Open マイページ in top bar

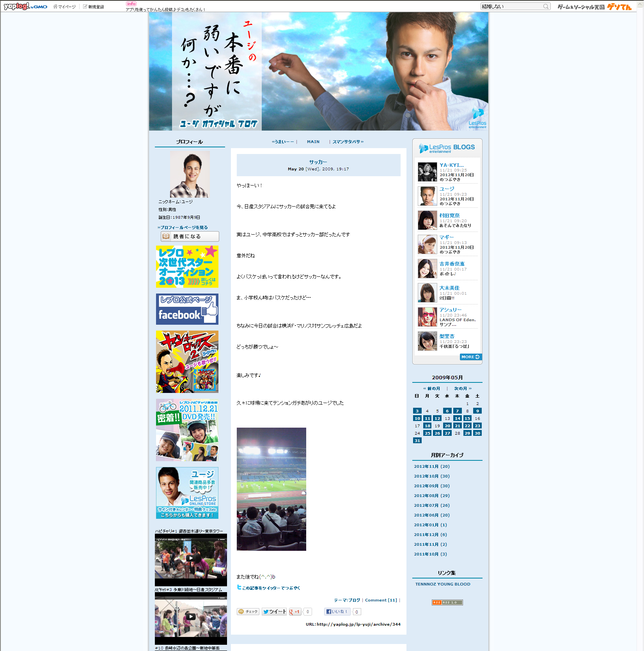(x=65, y=7)
